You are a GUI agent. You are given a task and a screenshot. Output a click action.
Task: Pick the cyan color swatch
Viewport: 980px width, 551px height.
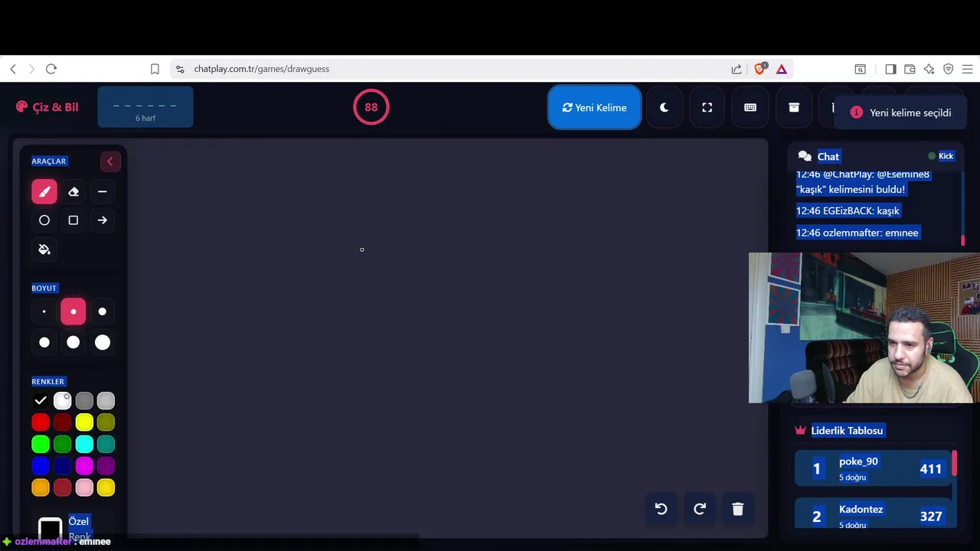pos(84,444)
